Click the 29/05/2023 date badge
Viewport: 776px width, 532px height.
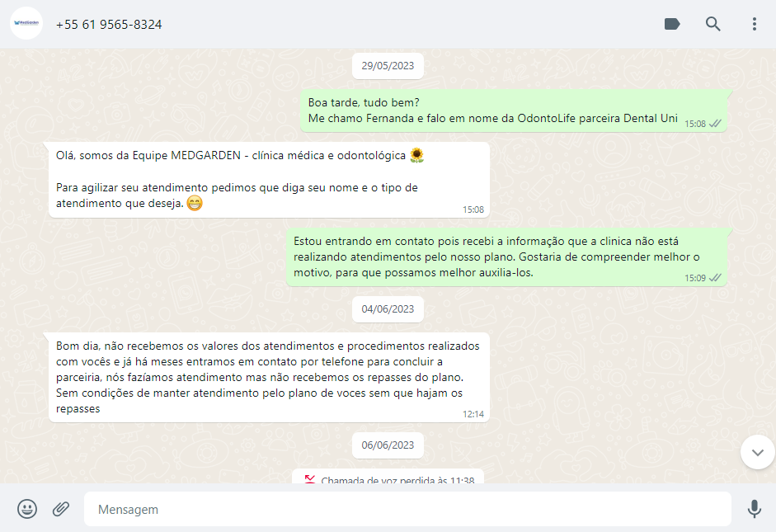pos(388,66)
